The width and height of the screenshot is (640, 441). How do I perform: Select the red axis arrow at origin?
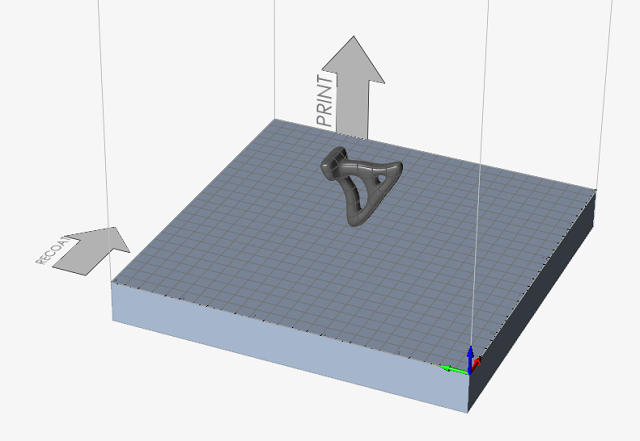[477, 363]
